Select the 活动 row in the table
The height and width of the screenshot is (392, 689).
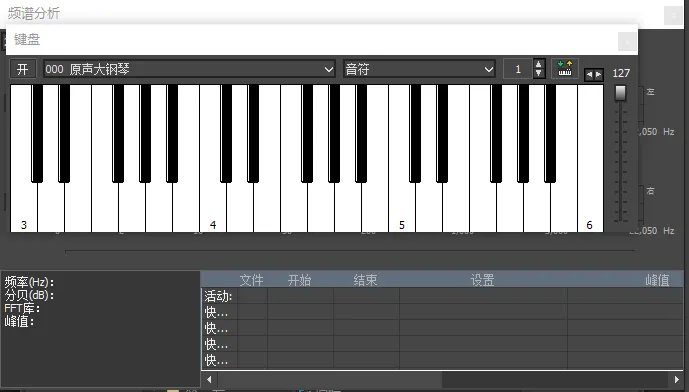pyautogui.click(x=442, y=296)
